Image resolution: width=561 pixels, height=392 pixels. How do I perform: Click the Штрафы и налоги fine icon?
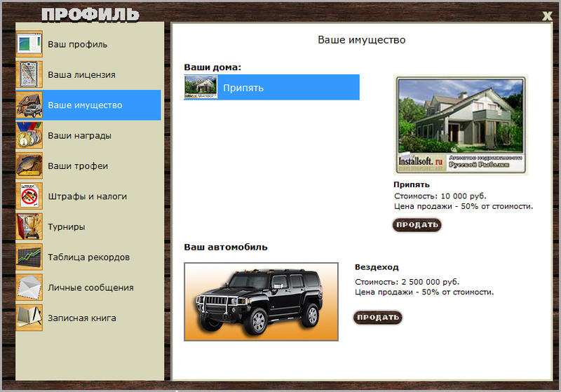tap(29, 196)
